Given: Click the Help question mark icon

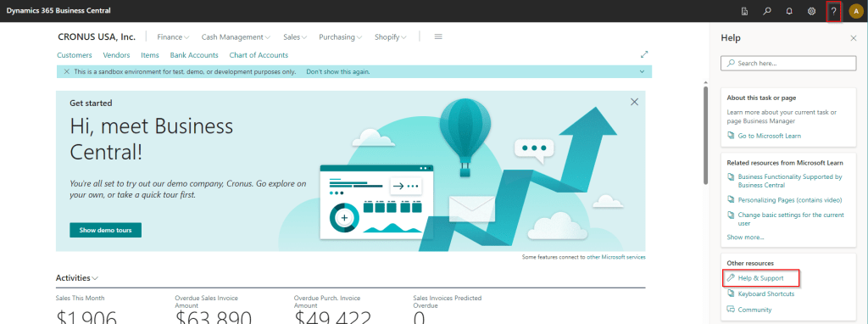Looking at the screenshot, I should (834, 11).
